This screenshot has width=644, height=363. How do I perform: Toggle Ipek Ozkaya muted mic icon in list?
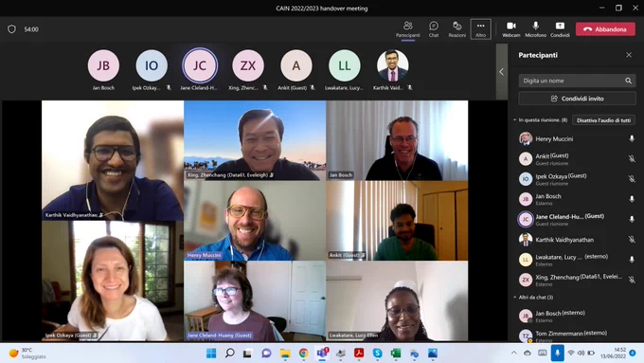tap(632, 179)
